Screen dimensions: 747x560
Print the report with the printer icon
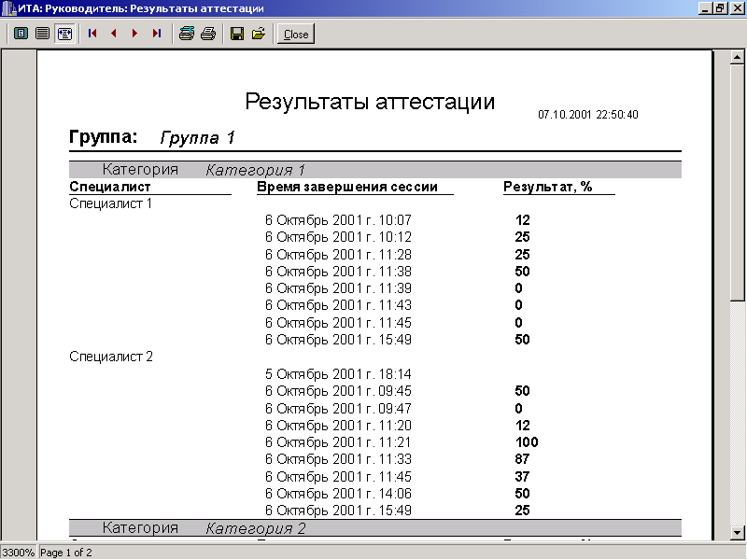point(207,34)
